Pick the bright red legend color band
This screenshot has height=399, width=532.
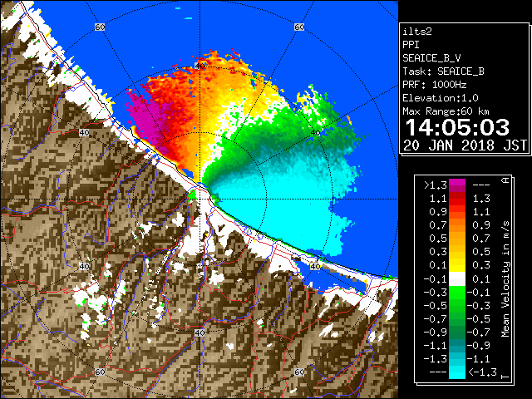click(457, 202)
